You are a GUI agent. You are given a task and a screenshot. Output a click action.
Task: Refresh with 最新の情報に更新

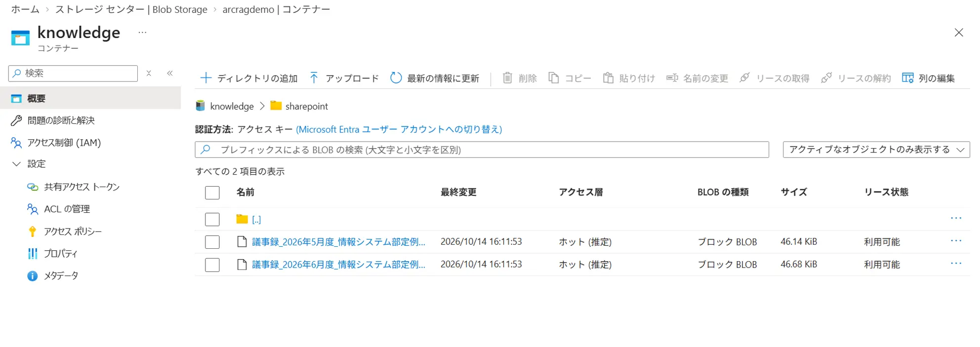point(435,78)
